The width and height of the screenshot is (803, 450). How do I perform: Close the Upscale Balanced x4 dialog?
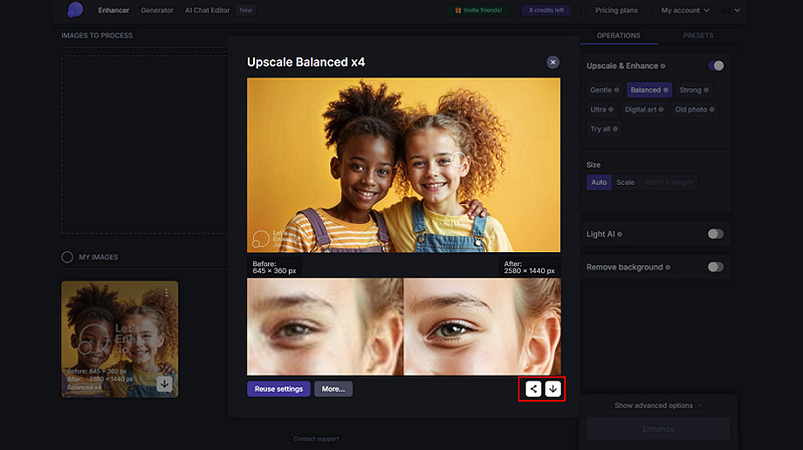coord(553,62)
